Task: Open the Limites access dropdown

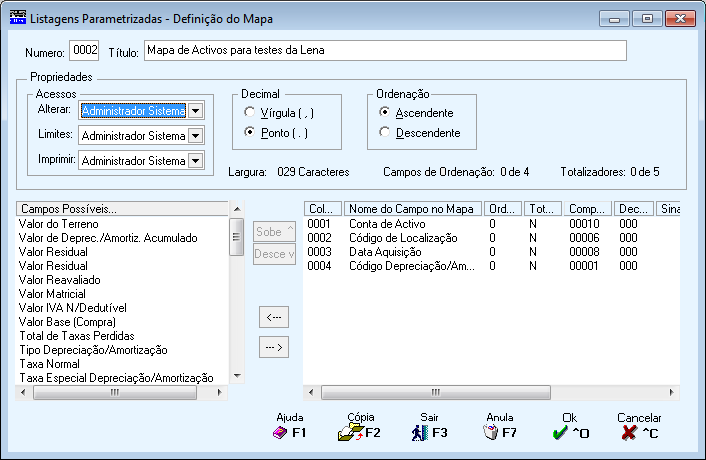Action: click(196, 135)
